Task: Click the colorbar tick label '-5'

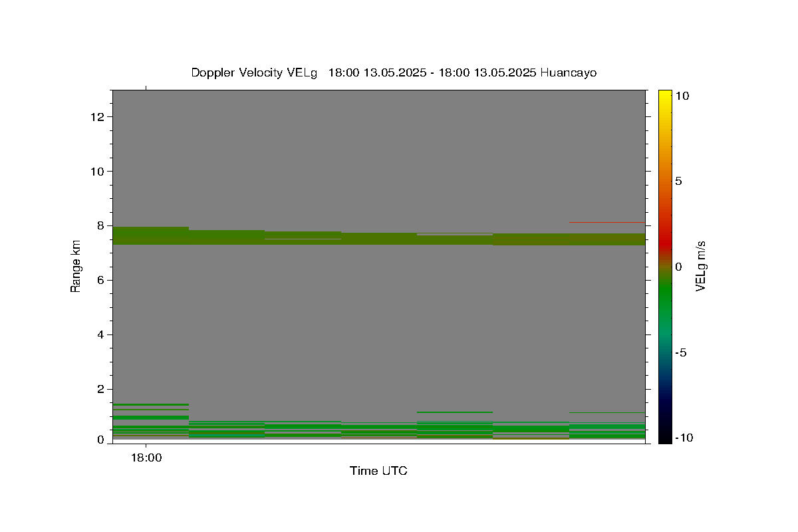Action: [x=680, y=352]
